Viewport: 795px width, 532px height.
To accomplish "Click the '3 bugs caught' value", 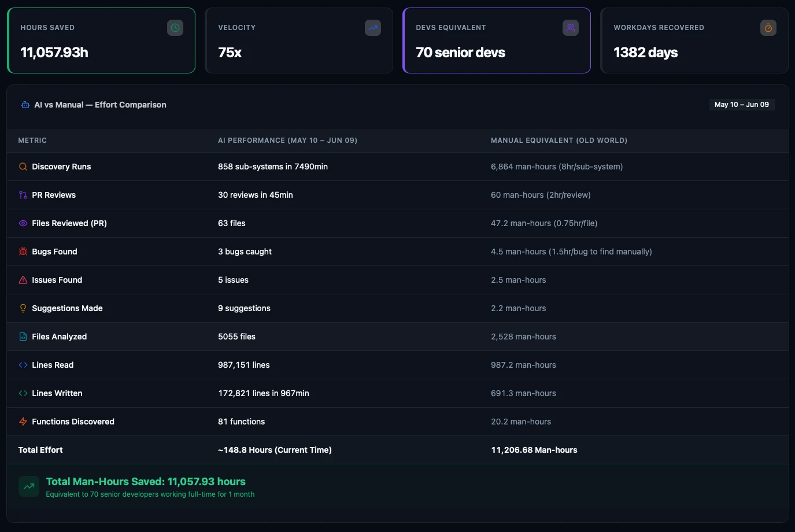I will (x=245, y=252).
